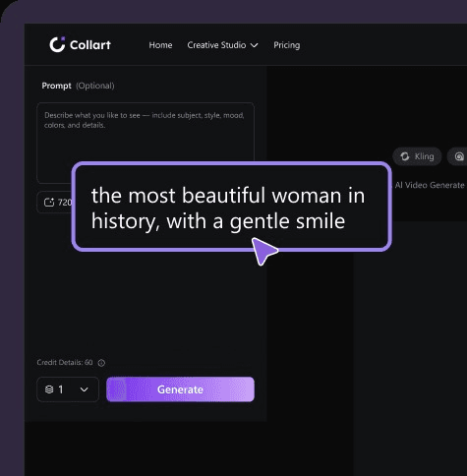The width and height of the screenshot is (467, 476).
Task: Click the Kling model swirl icon
Action: pos(405,156)
